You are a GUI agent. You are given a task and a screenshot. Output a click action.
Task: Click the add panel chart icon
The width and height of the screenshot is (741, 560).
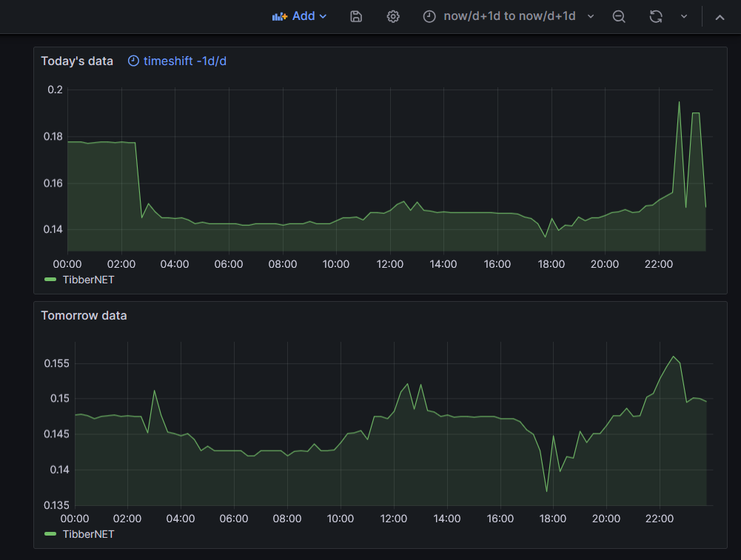[280, 16]
